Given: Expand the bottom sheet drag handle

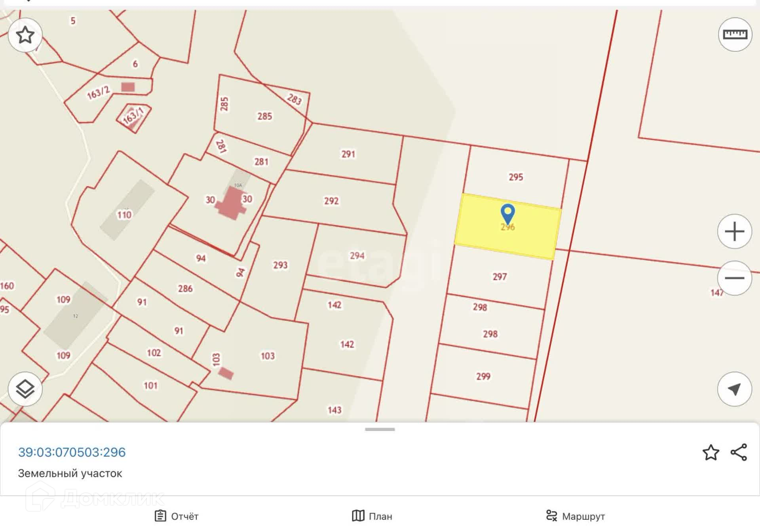Looking at the screenshot, I should pyautogui.click(x=380, y=429).
